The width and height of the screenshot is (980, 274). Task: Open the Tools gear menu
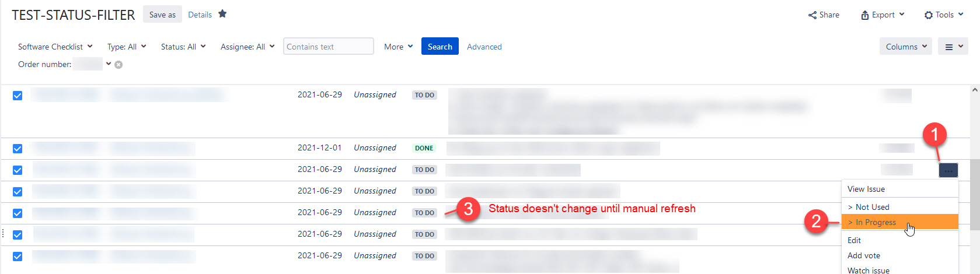[944, 15]
